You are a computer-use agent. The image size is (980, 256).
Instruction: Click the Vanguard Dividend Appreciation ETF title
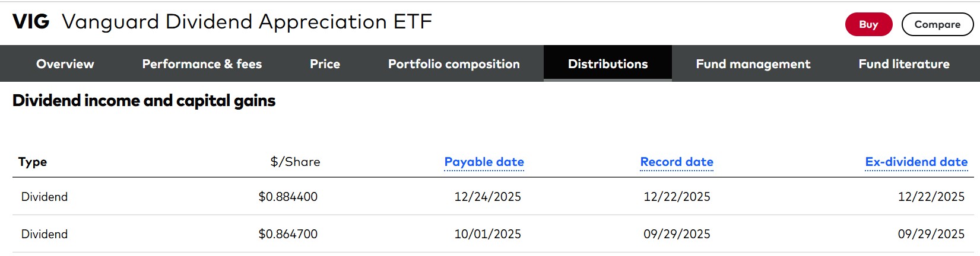coord(247,22)
